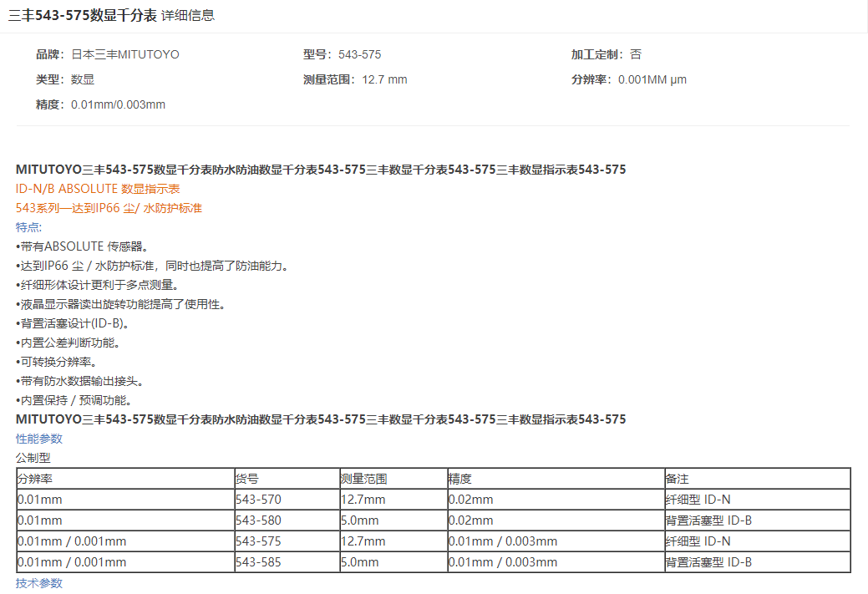Click the 详细信息 heading label
This screenshot has height=594, width=868.
point(188,16)
